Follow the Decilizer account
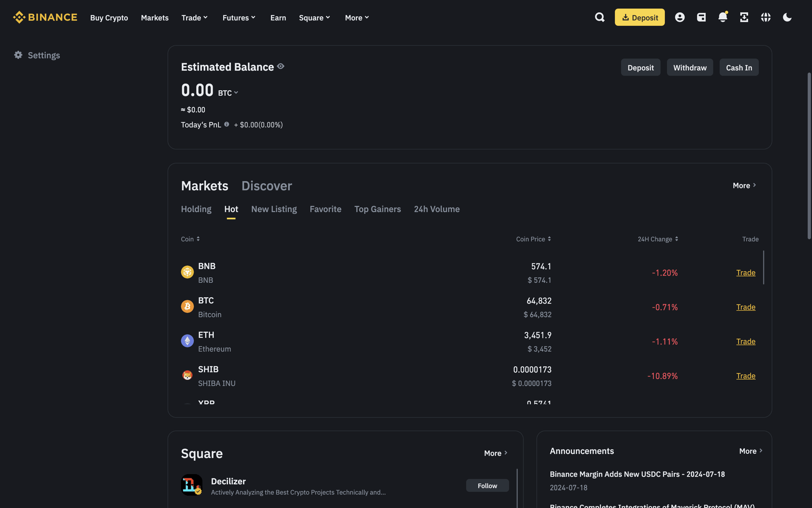Screen dimensions: 812x508 (487, 486)
